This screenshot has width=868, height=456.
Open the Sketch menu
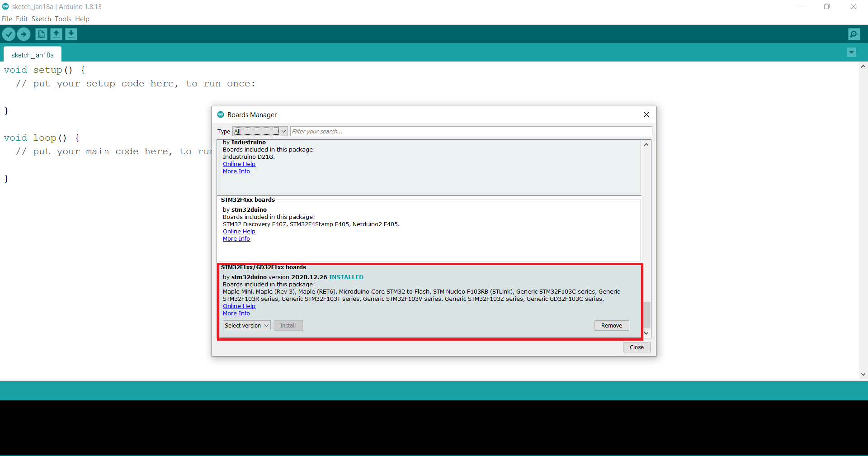[41, 19]
